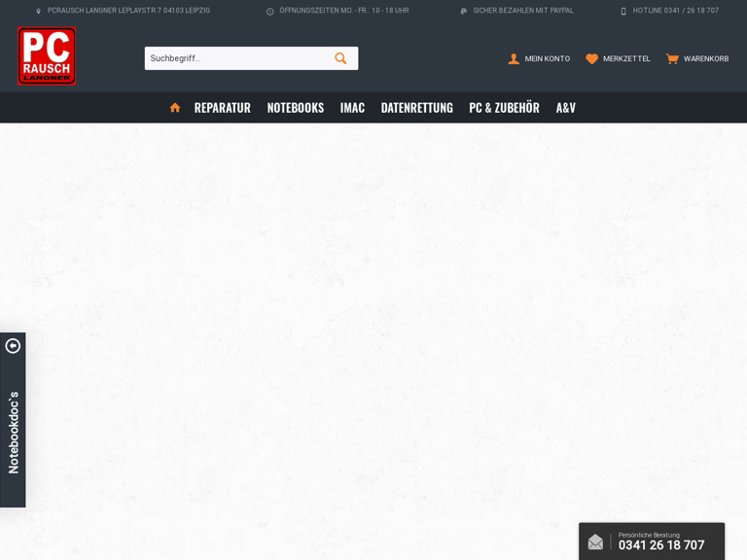Click the Merkzettel heart icon

coord(591,58)
